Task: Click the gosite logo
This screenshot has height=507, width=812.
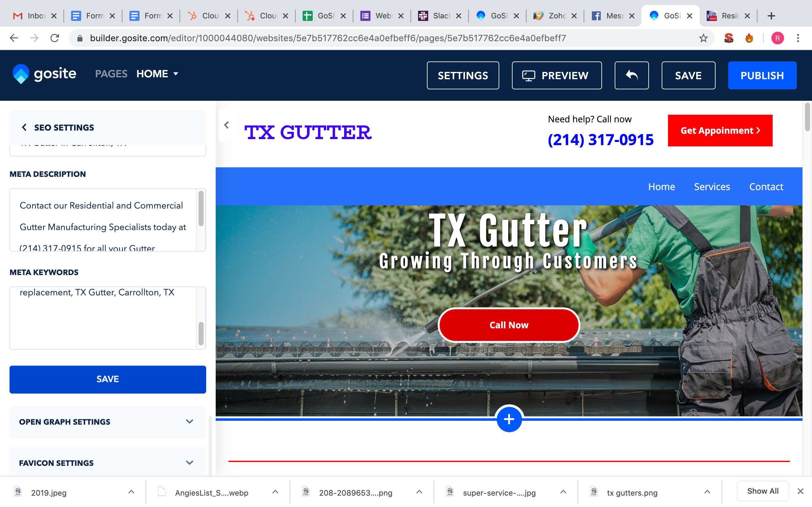Action: (45, 74)
